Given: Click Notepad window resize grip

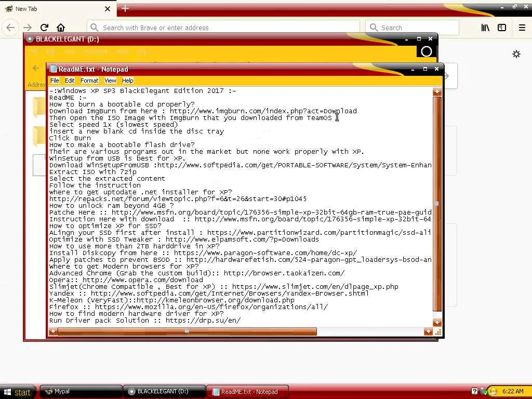Looking at the screenshot, I should click(x=437, y=332).
